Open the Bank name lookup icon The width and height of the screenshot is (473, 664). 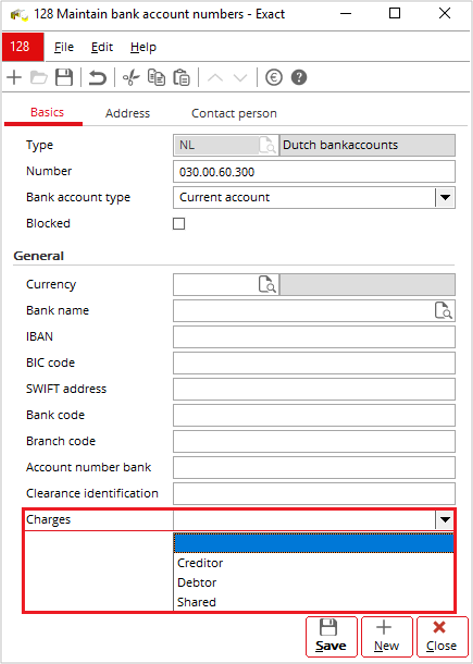tap(443, 311)
